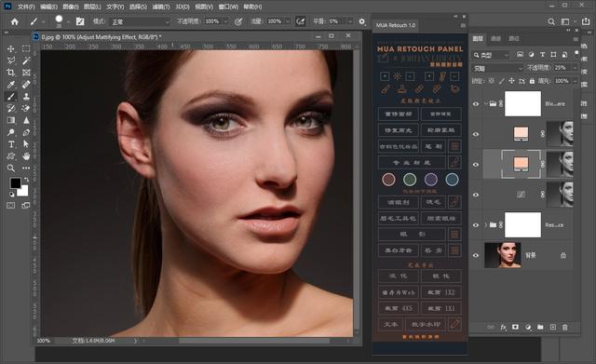Toggle airbrush build-up in options bar

[x=300, y=21]
